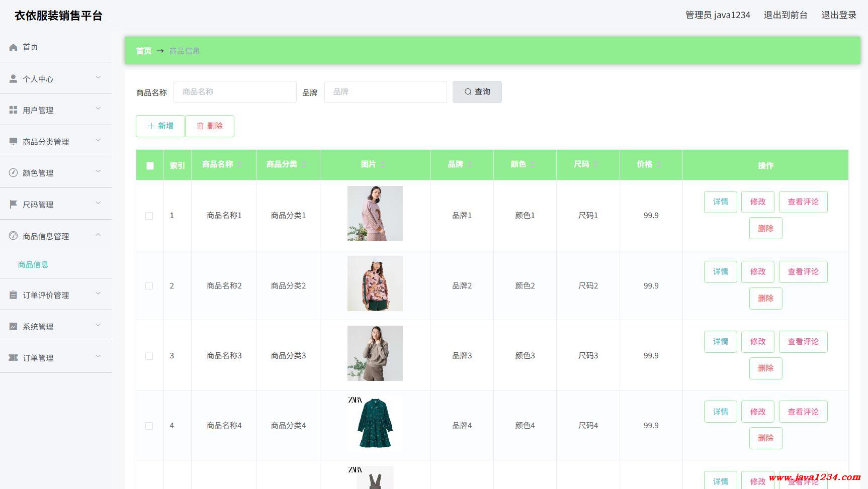Click the sort arrows on 商品名称 column

click(x=240, y=165)
